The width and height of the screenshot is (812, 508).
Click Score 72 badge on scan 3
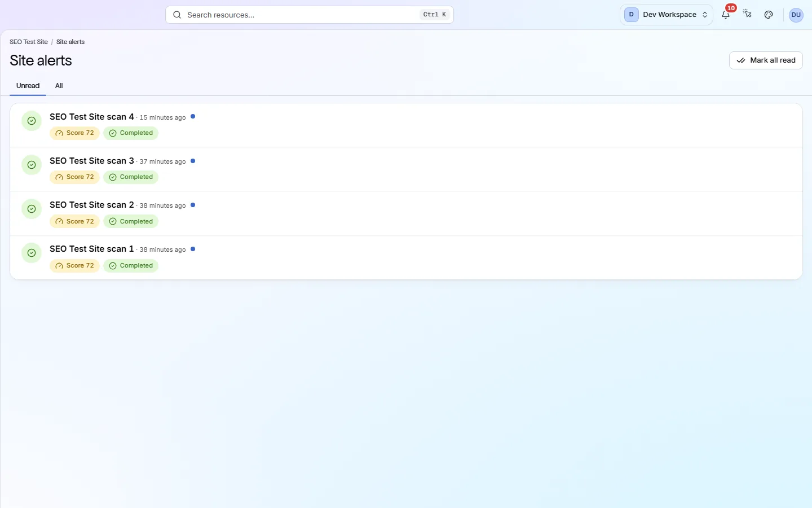tap(74, 177)
